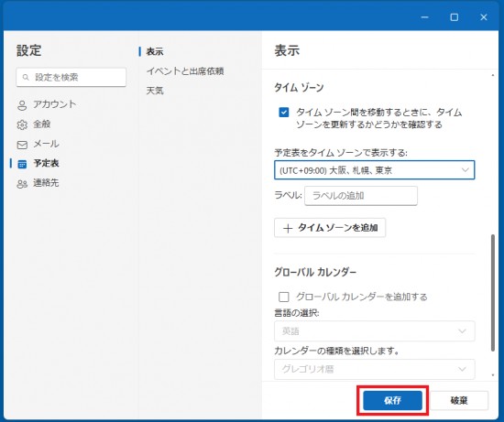Click the vertical scrollbar thumb in 表示 panel
This screenshot has height=422, width=504.
(493, 293)
